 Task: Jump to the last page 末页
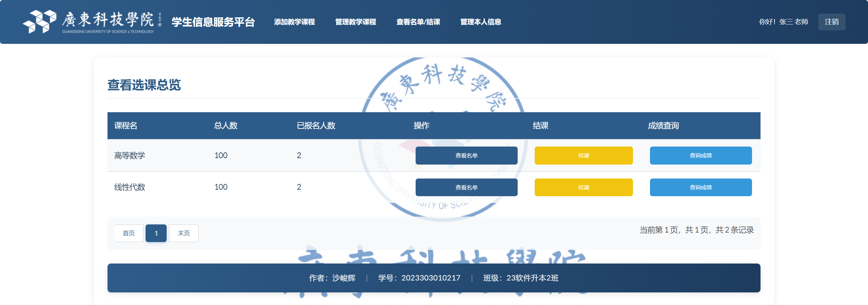[184, 233]
